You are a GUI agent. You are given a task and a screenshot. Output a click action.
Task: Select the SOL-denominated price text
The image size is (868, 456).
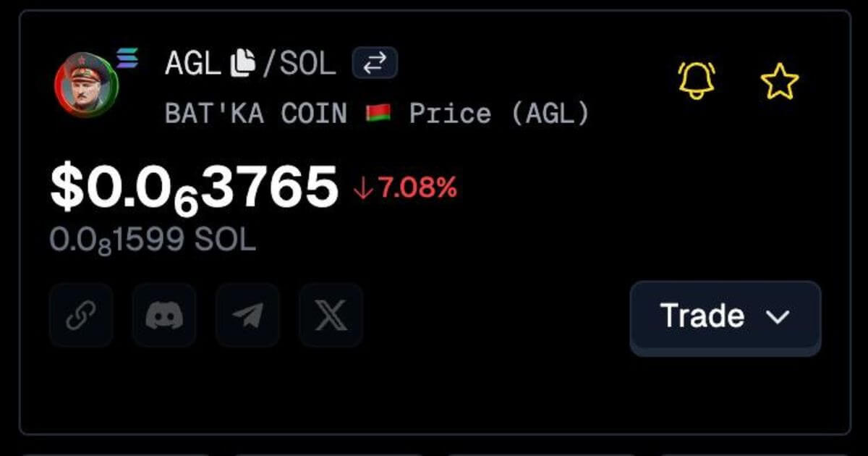coord(152,239)
